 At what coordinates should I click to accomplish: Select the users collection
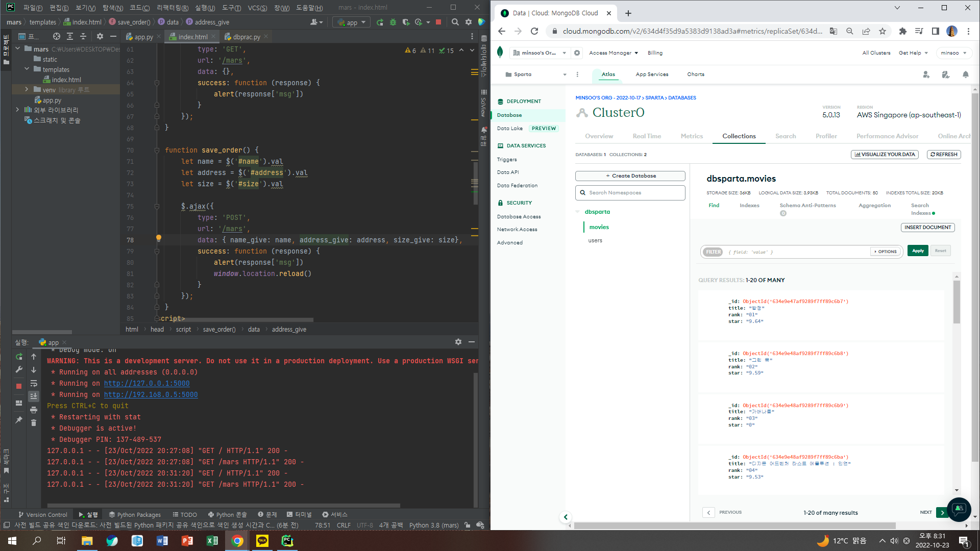click(595, 240)
